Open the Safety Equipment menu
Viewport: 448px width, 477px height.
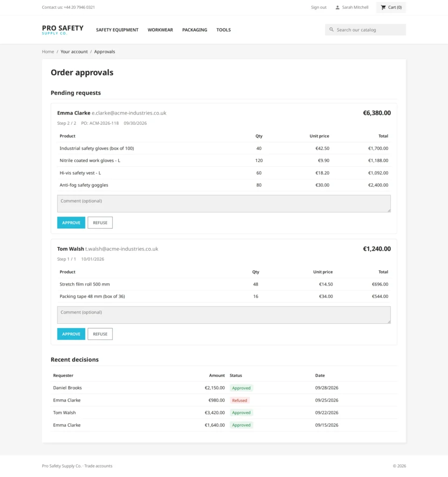pyautogui.click(x=117, y=30)
